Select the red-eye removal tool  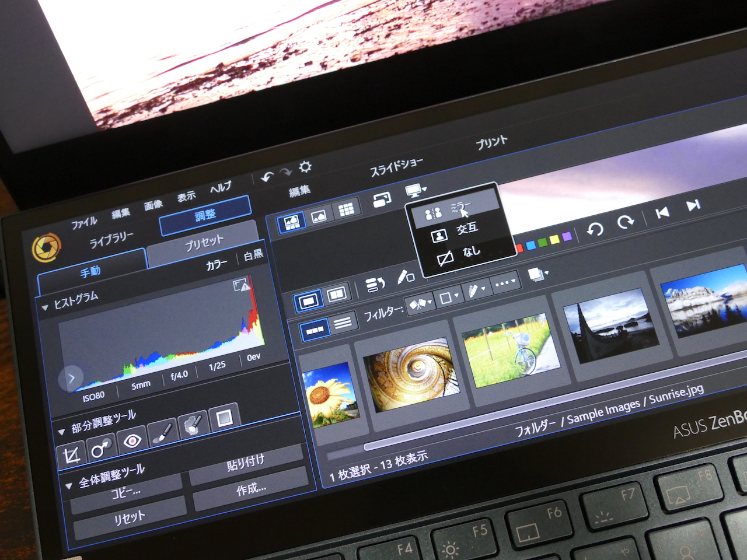(x=132, y=440)
